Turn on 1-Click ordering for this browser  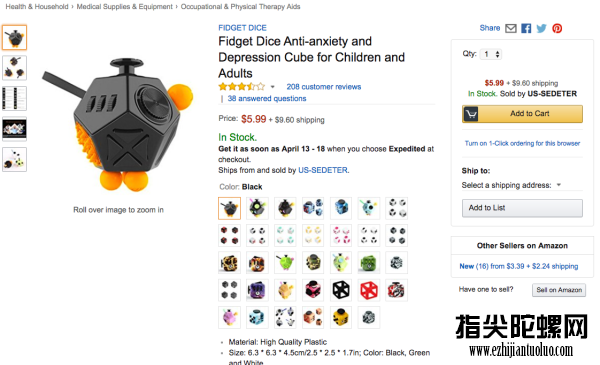click(x=522, y=143)
